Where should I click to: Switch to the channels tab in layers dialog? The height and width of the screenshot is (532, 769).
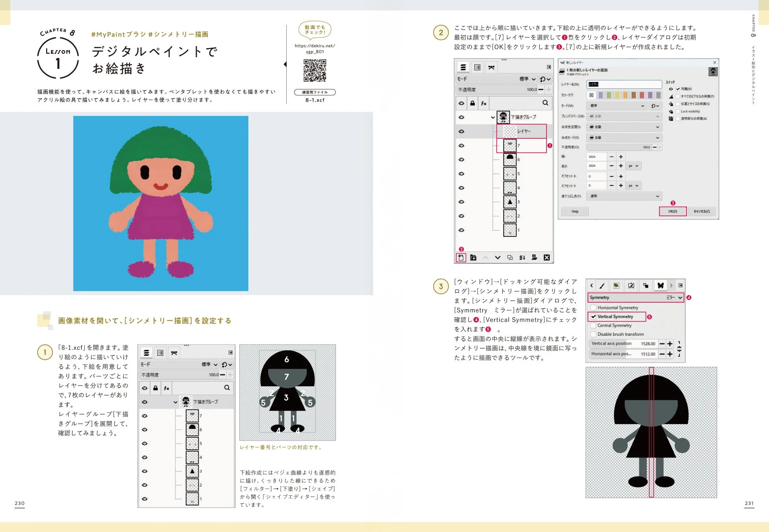(478, 67)
